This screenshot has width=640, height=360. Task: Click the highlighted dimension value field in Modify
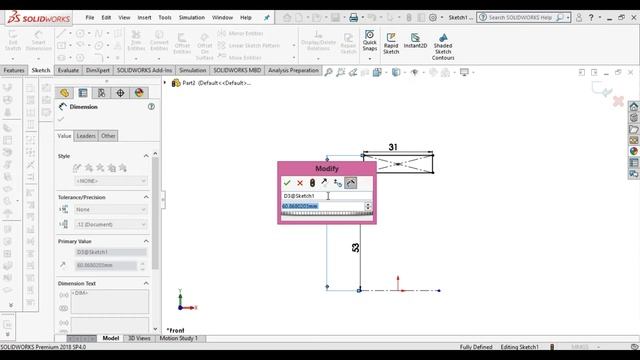322,206
